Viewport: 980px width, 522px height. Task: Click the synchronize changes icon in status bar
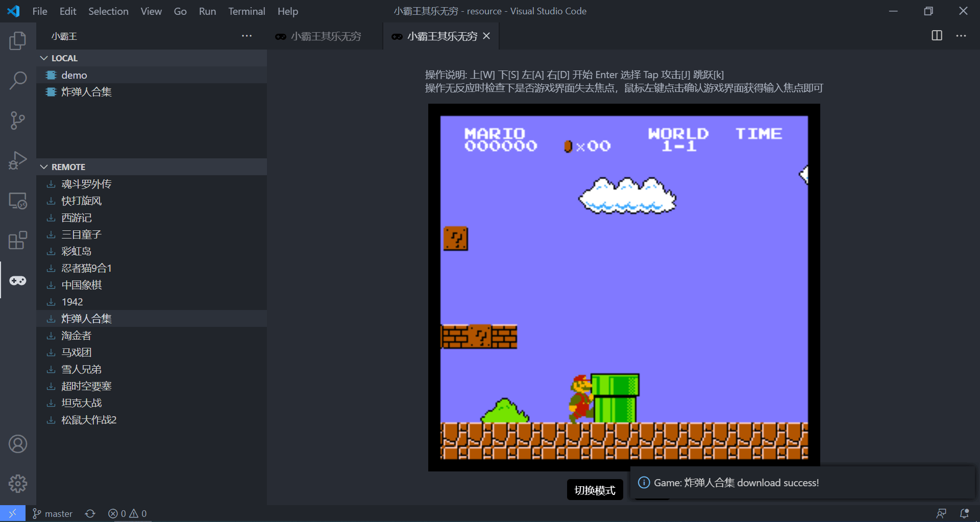point(90,513)
